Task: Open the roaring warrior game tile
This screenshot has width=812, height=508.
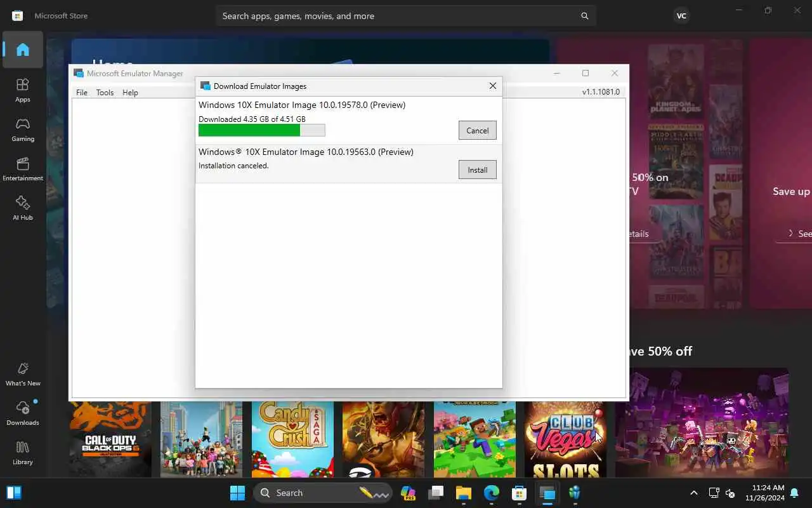Action: click(383, 439)
